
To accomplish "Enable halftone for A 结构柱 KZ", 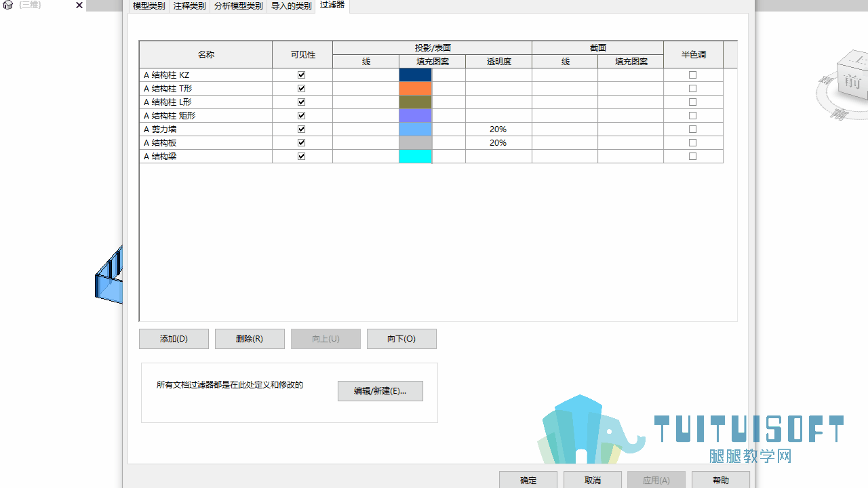I will click(x=693, y=75).
